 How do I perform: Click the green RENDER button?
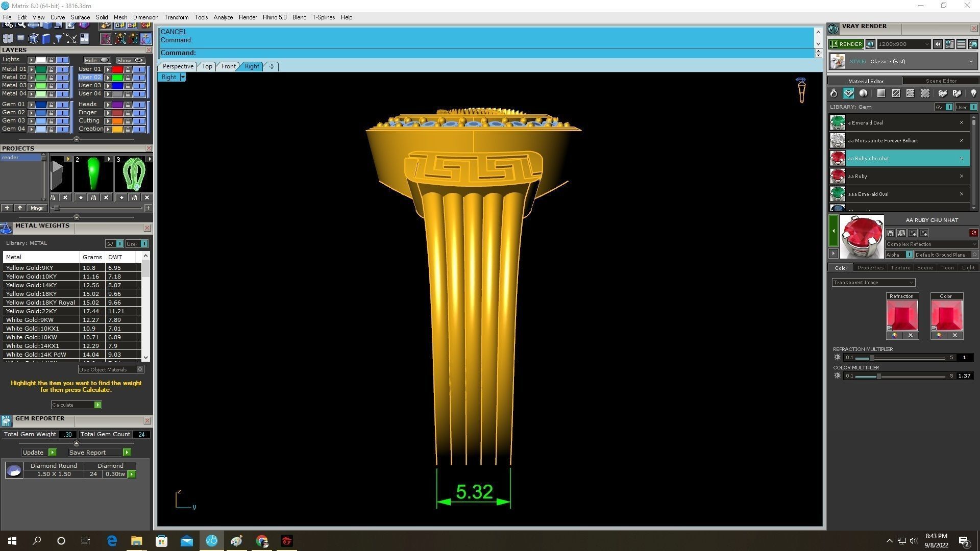(846, 44)
